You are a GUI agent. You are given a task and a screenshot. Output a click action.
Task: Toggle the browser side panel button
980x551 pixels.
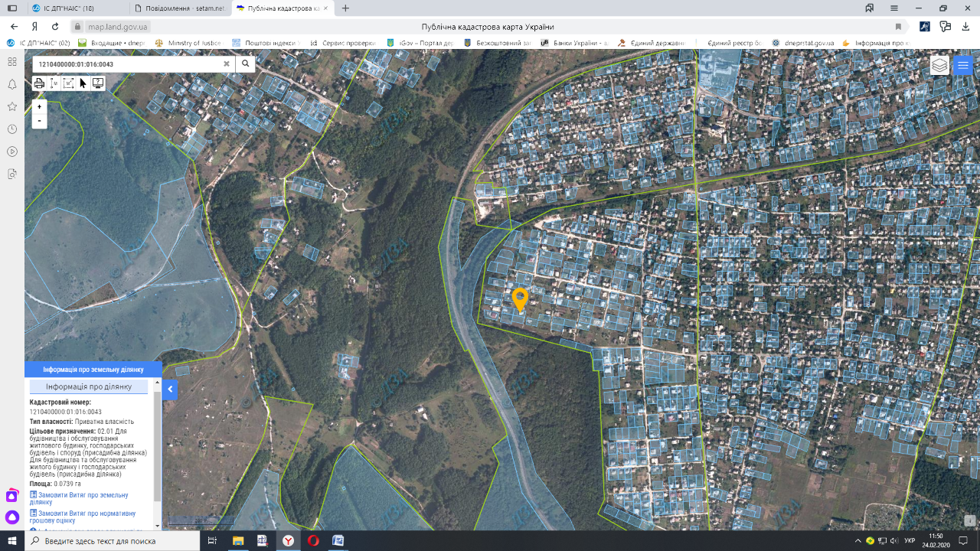point(11,8)
